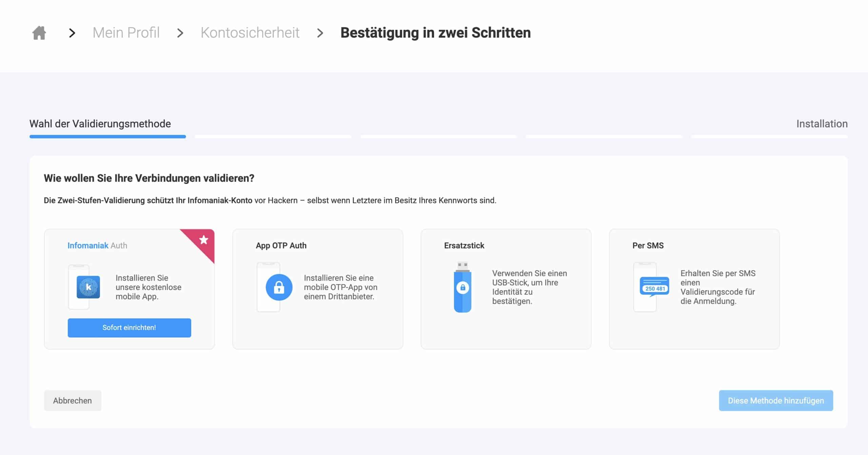This screenshot has height=455, width=868.
Task: Click Sofort einrichten! button
Action: [x=129, y=328]
